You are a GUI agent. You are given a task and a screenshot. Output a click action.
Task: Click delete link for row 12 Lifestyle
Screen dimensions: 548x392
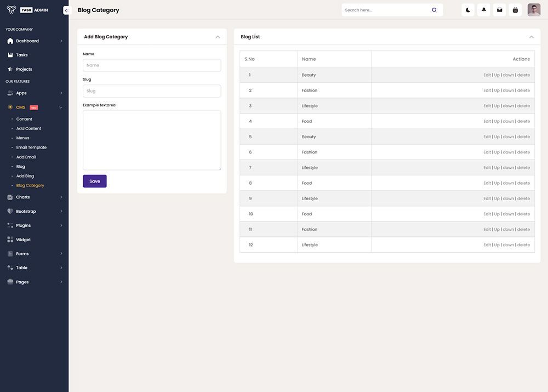tap(523, 245)
